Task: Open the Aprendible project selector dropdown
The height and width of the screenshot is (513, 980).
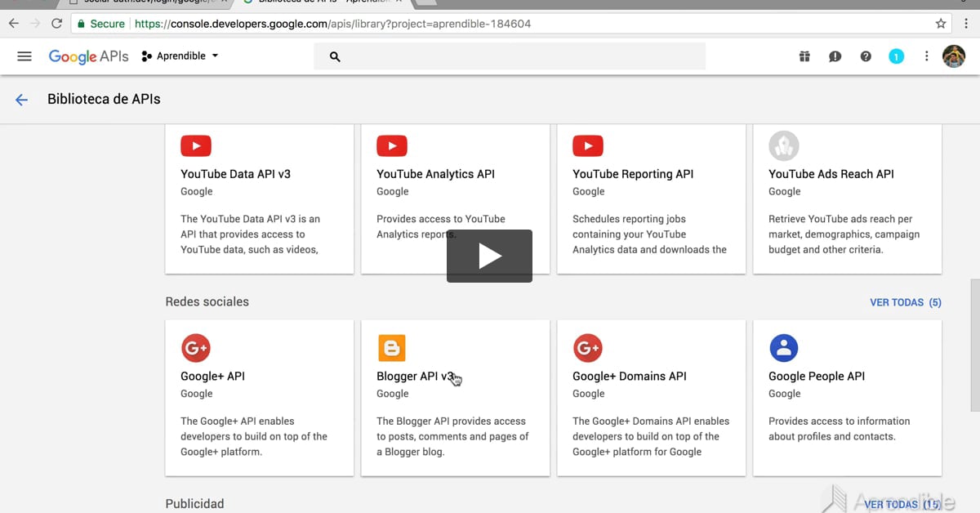Action: tap(180, 56)
